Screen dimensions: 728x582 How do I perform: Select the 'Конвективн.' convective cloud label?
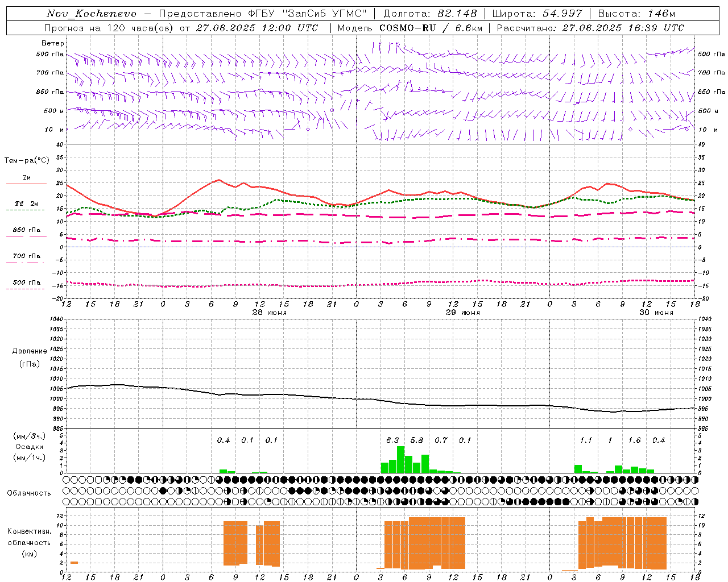pos(30,531)
